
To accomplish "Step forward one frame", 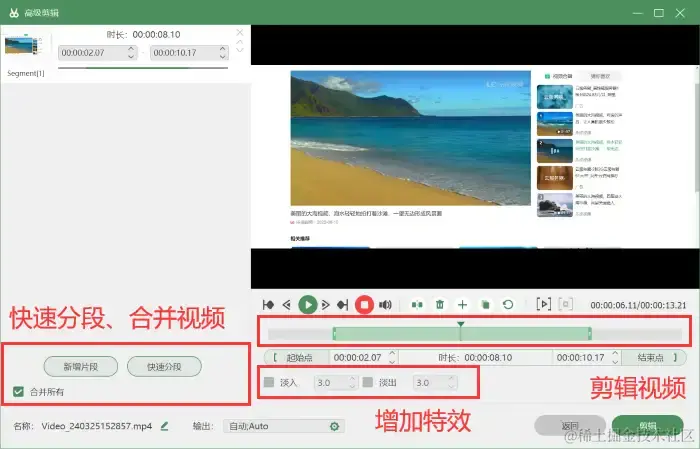I will [325, 305].
